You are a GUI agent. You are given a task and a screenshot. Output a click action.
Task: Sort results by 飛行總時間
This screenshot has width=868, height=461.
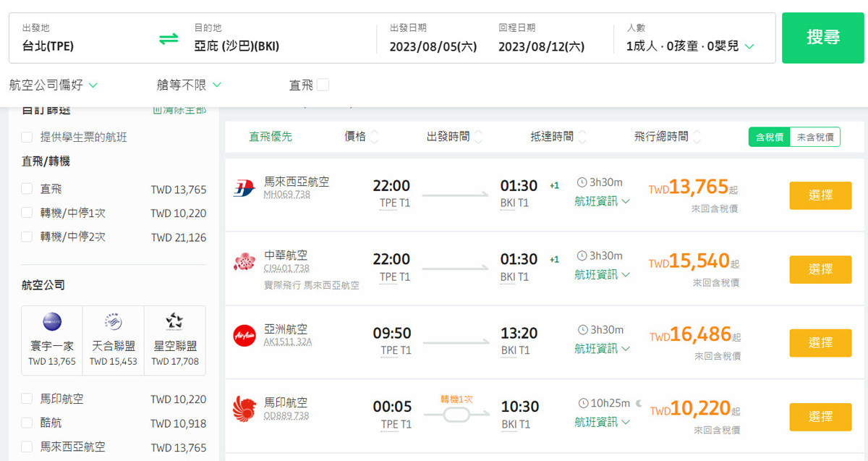click(667, 137)
